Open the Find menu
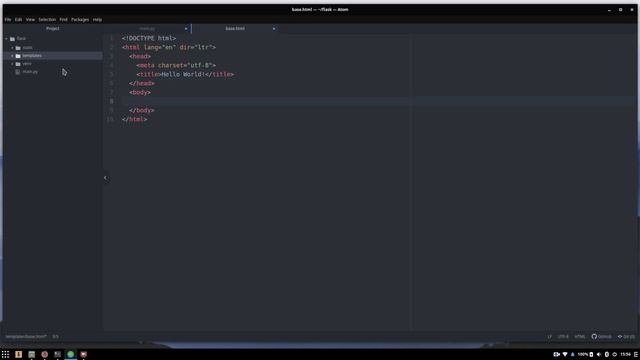The image size is (640, 360). 63,20
